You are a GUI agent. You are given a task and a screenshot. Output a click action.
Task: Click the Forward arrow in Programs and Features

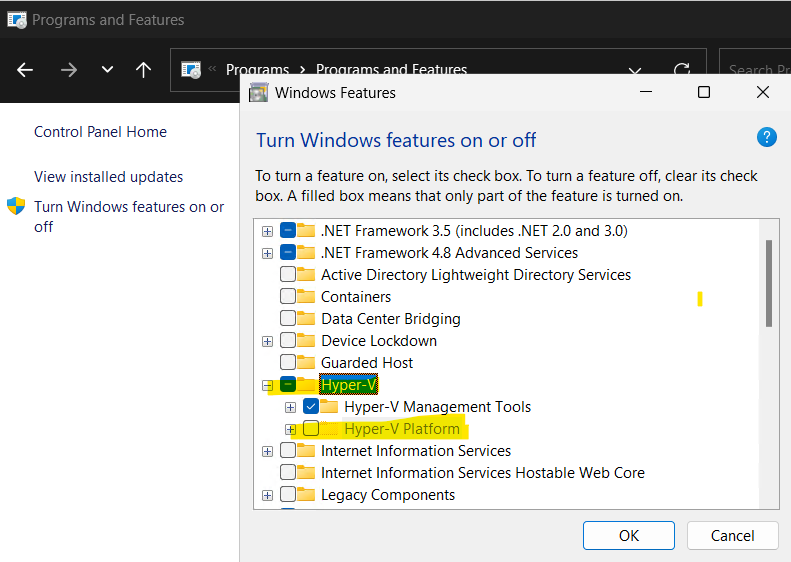pyautogui.click(x=69, y=70)
